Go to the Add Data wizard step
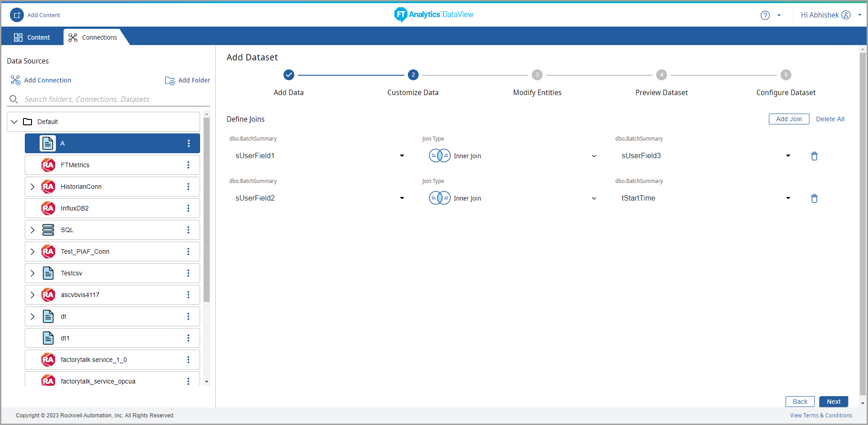The height and width of the screenshot is (425, 868). pos(288,75)
